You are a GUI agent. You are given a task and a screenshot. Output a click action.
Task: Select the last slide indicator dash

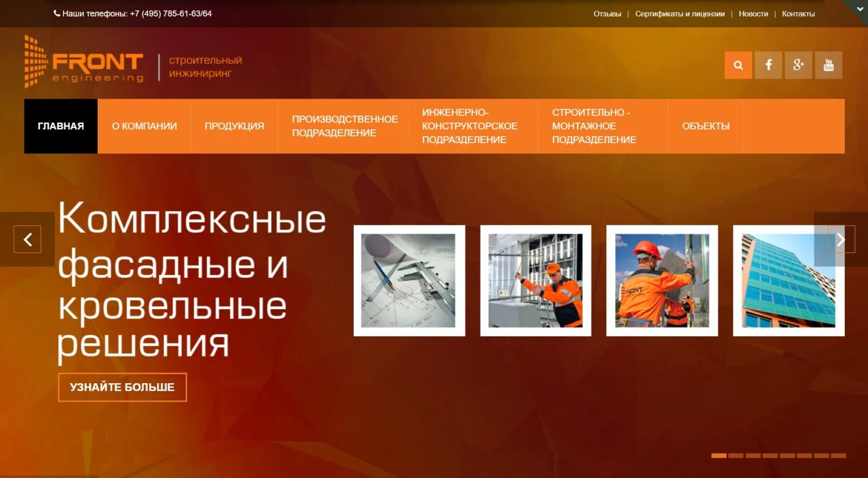pos(839,456)
